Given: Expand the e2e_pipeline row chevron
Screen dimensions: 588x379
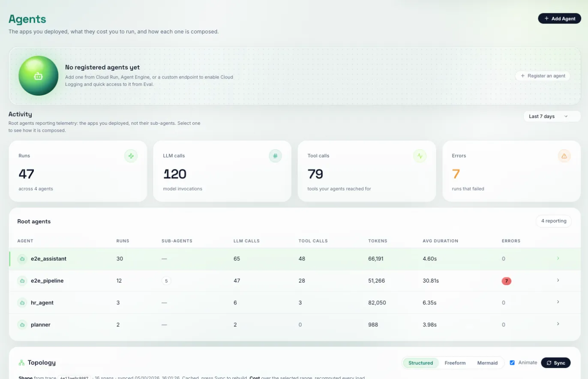Looking at the screenshot, I should (x=558, y=280).
